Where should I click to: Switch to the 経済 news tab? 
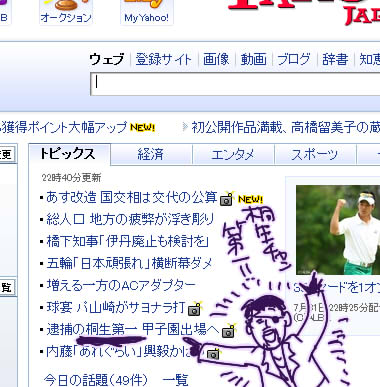click(x=151, y=154)
